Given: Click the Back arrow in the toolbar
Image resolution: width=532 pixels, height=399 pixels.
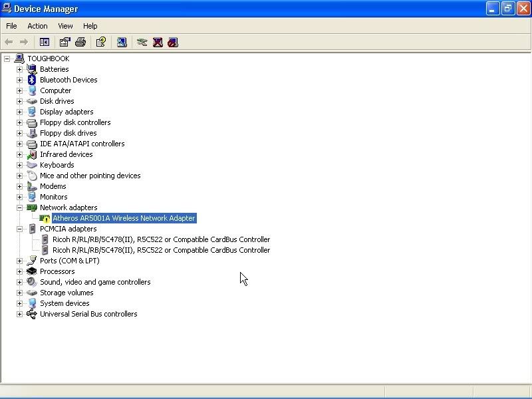Looking at the screenshot, I should 9,42.
